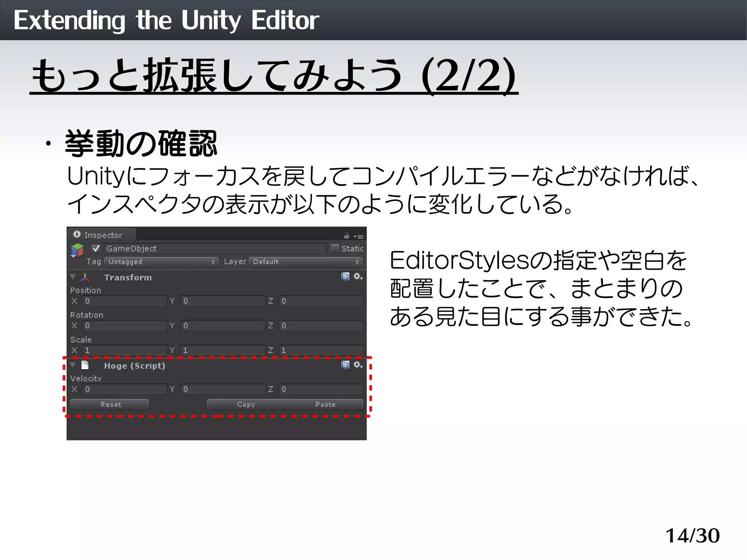Click the Transform component title

(x=128, y=277)
